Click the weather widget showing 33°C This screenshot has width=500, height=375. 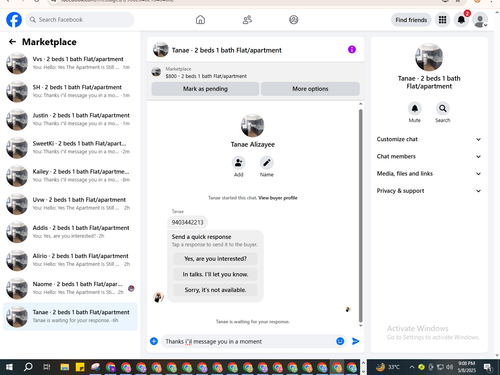(388, 367)
